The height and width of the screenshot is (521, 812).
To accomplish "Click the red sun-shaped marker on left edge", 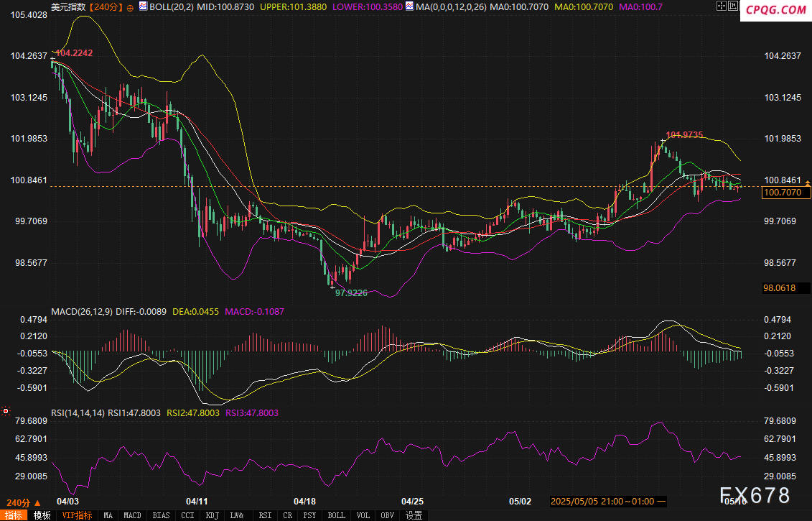I will [6, 411].
